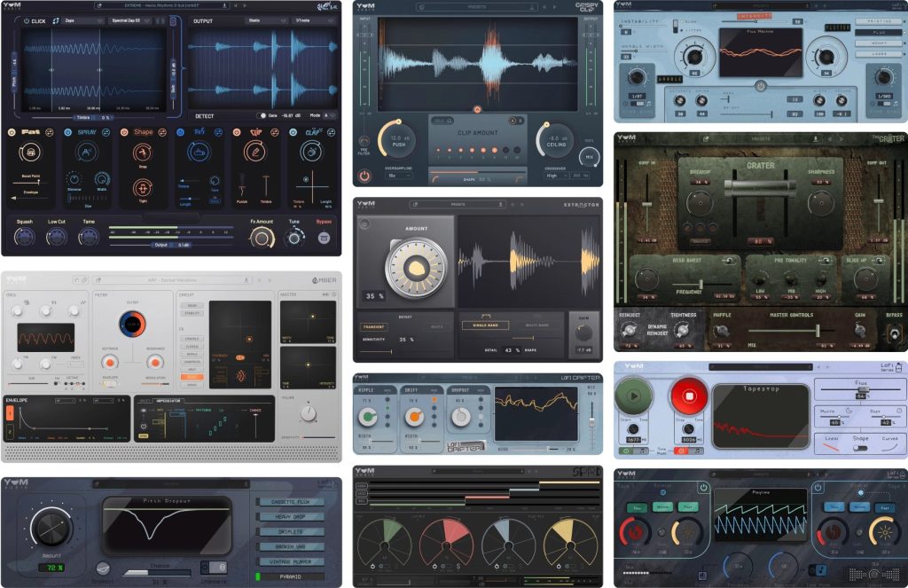Flip the Grater Bypass switch
The image size is (908, 588).
(893, 332)
